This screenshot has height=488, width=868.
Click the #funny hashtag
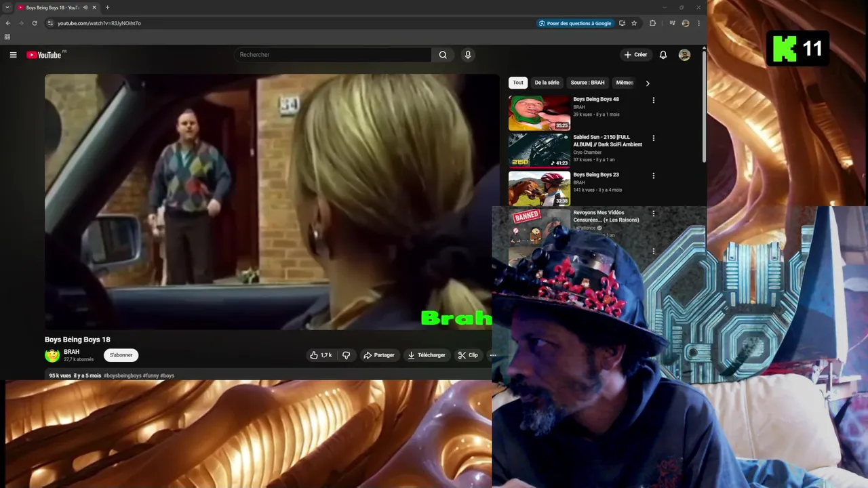point(151,375)
